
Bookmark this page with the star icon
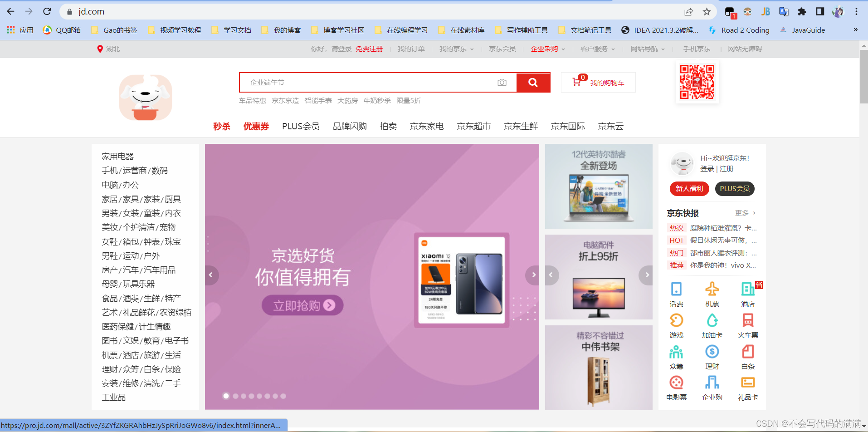click(707, 12)
